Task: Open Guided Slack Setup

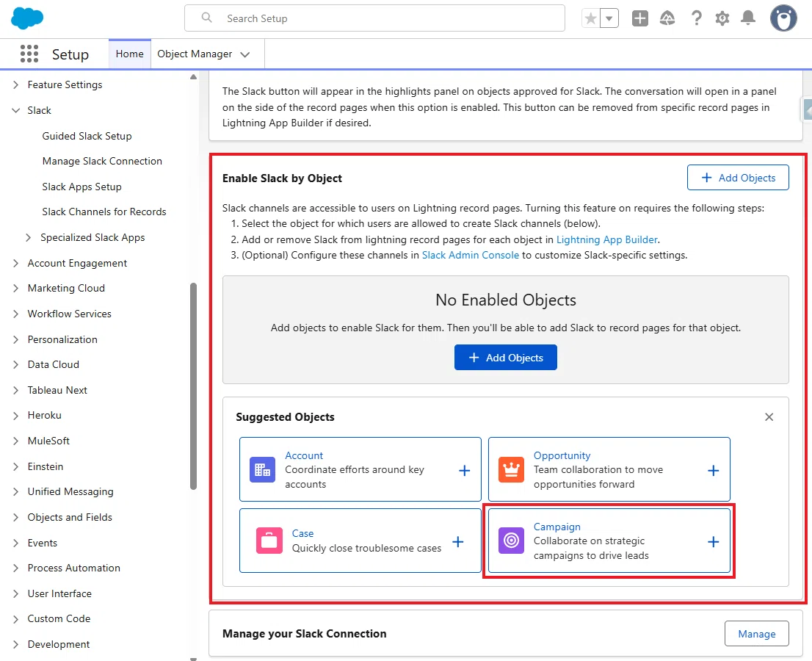Action: coord(87,136)
